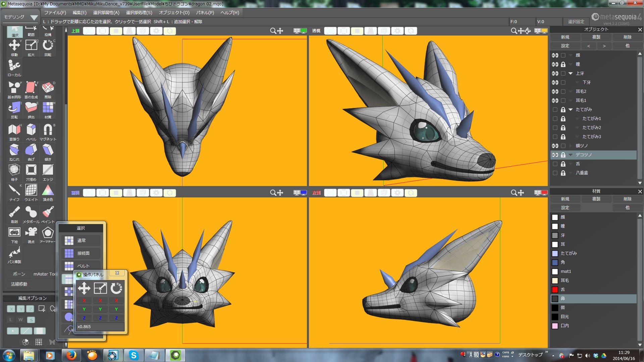Viewport: 644px width, 362px height.
Task: Click the triangle beside 耳毛1 object
Action: (x=571, y=101)
